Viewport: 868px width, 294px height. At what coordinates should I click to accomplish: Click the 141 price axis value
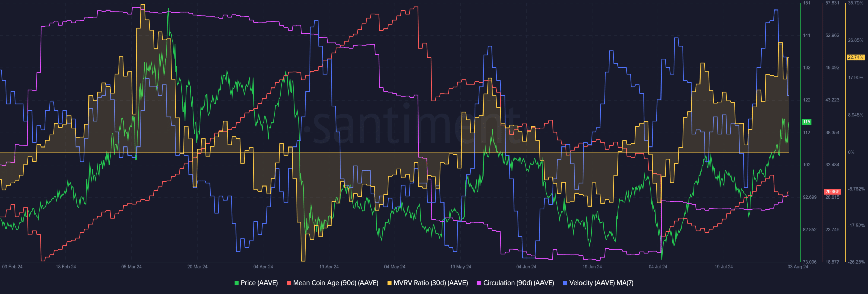coord(807,35)
